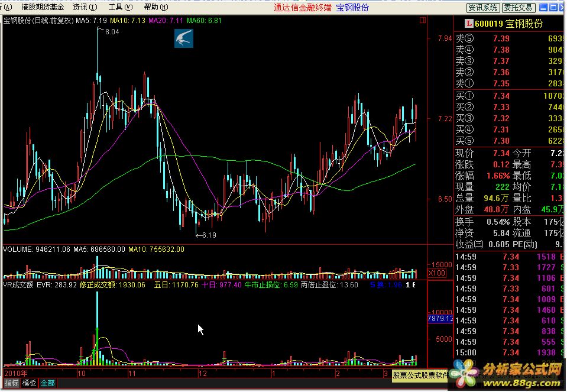Image resolution: width=567 pixels, height=392 pixels.
Task: Select the 买④ 7.31 order row
Action: tap(509, 129)
